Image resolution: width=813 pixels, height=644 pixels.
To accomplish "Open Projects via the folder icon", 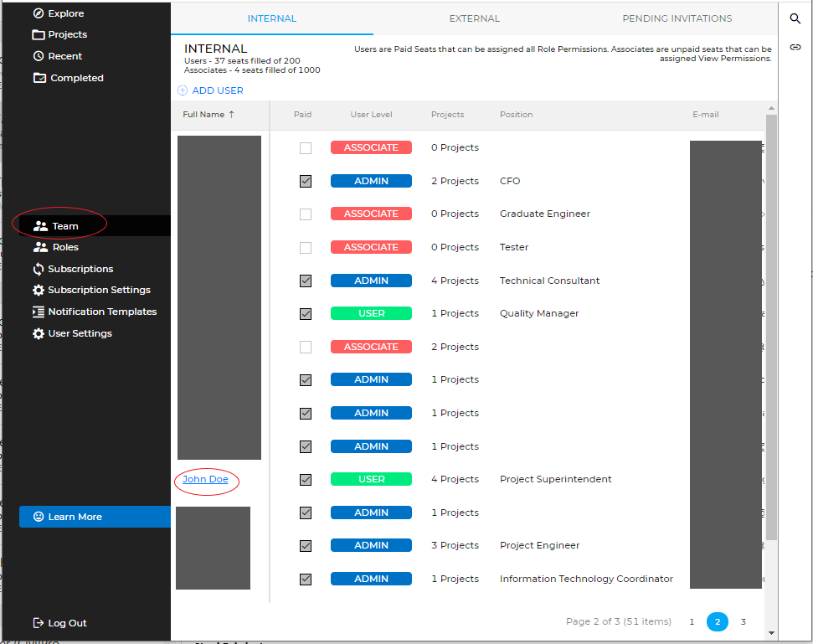I will click(x=39, y=35).
